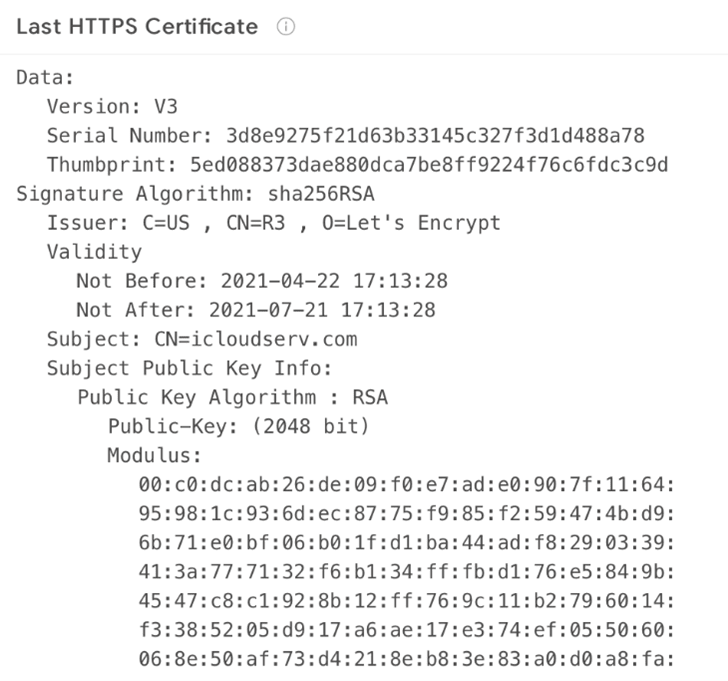728x681 pixels.
Task: Click the Data: label
Action: coord(46,77)
